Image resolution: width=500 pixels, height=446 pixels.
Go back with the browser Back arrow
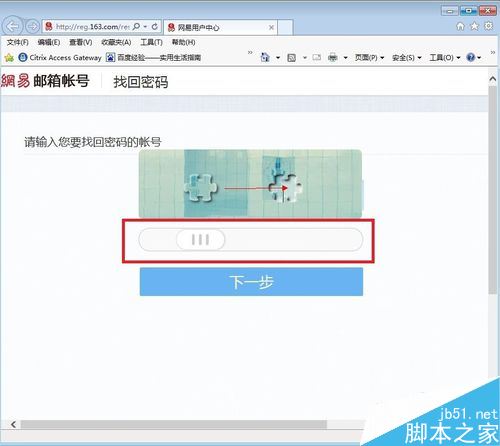(x=13, y=26)
